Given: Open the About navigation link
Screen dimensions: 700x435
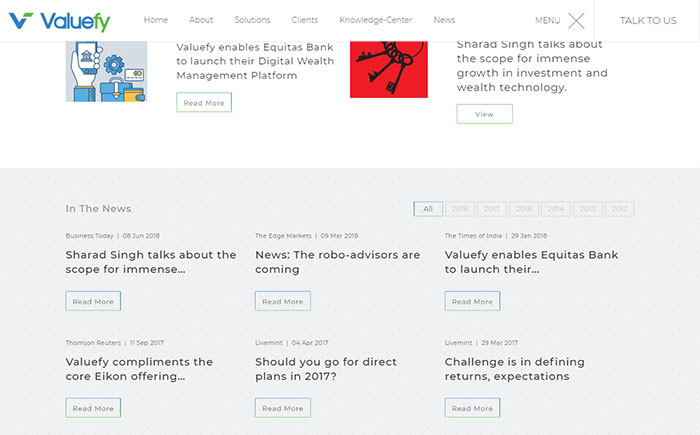Looking at the screenshot, I should pos(201,20).
